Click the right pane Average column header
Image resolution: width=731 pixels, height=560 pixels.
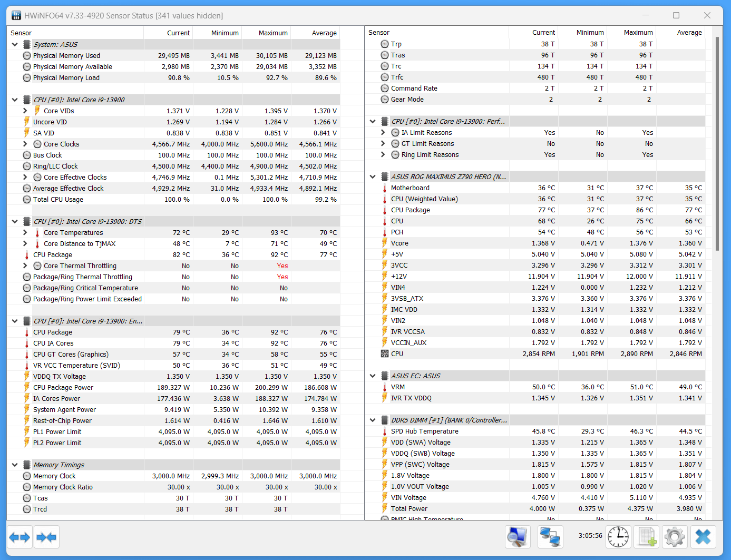[x=689, y=33]
